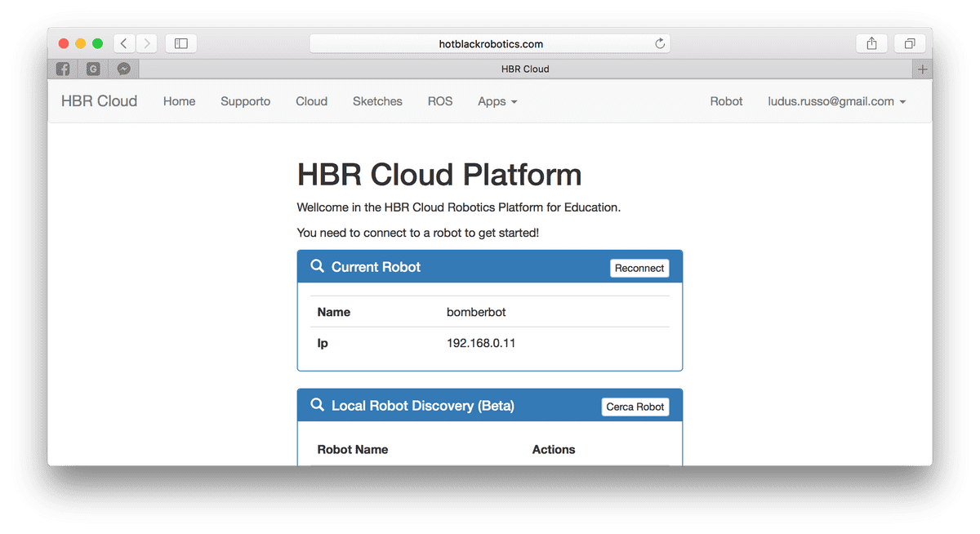Click the robot name bomberbot
The height and width of the screenshot is (534, 980).
[x=476, y=312]
